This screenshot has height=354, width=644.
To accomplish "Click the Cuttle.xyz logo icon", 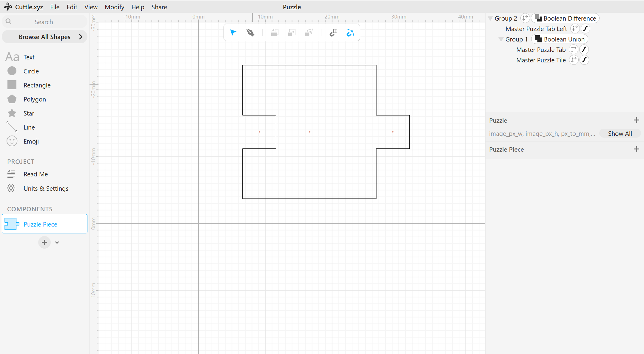I will pos(8,7).
